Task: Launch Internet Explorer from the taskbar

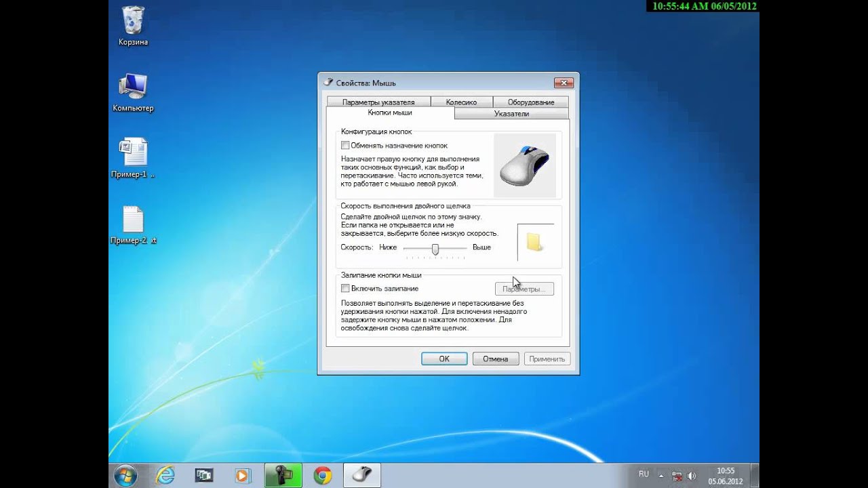Action: click(165, 476)
